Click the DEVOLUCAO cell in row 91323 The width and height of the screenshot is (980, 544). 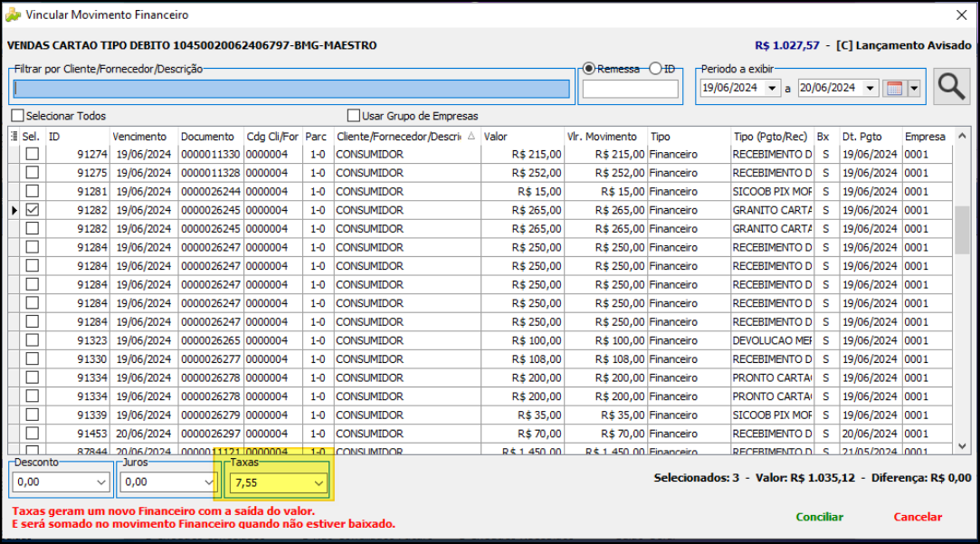(772, 340)
